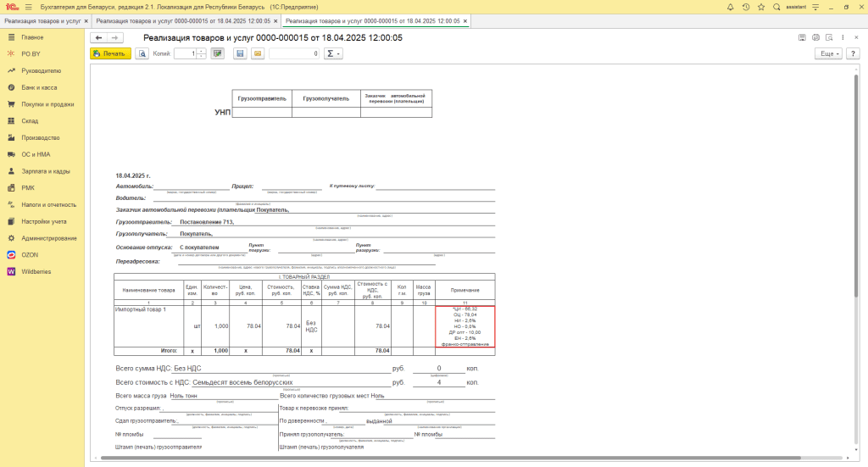Close the document form with X
This screenshot has width=868, height=467.
pyautogui.click(x=856, y=37)
